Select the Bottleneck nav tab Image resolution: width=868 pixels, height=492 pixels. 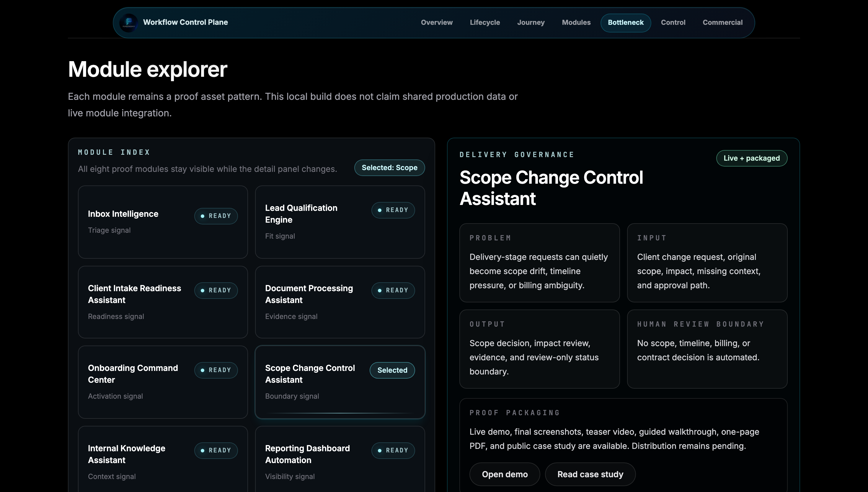(x=626, y=23)
